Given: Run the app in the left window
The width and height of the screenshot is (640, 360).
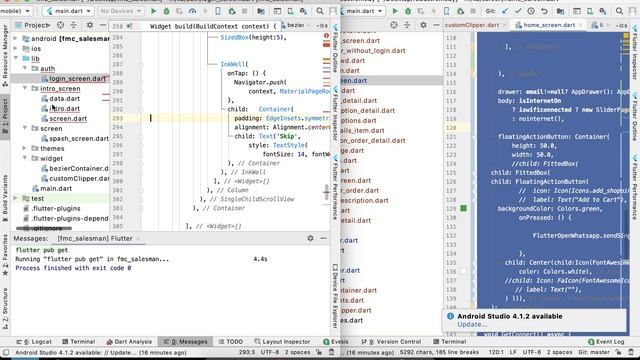Looking at the screenshot, I should (x=153, y=11).
